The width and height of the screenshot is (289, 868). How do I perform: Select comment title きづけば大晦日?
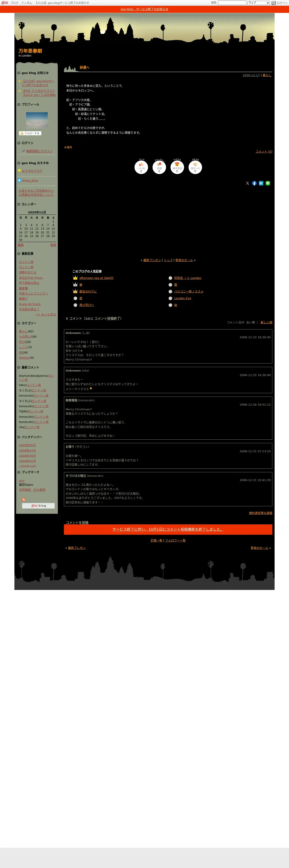click(76, 476)
